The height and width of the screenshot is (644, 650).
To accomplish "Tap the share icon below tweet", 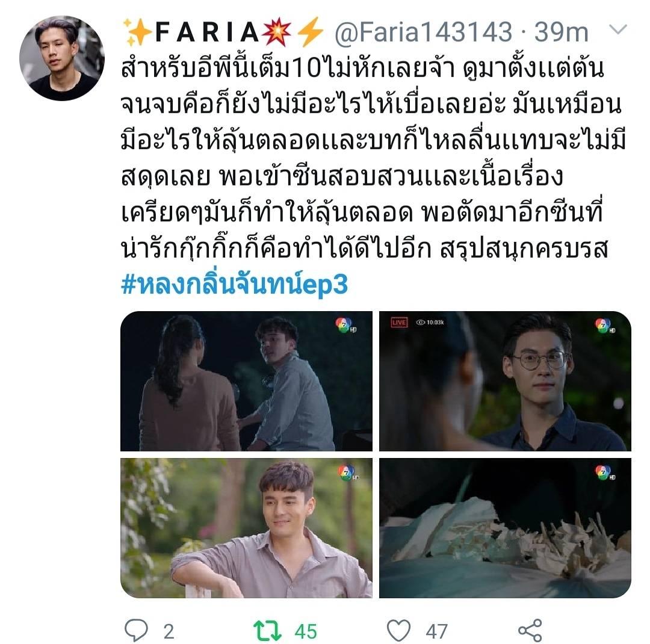I will coord(530,630).
